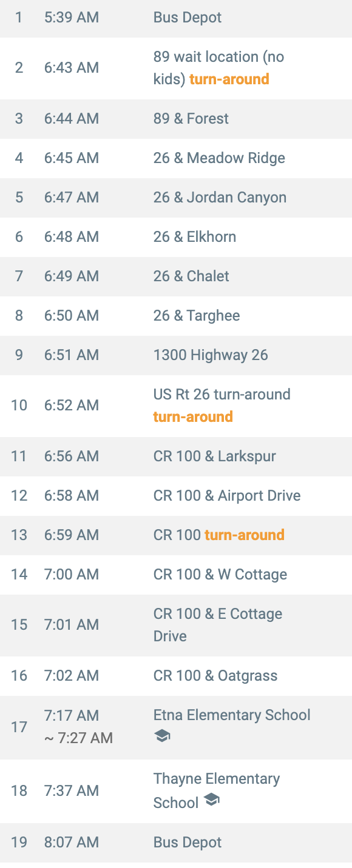
Task: Click the 7:37 AM time for Thayne Elementary
Action: (72, 791)
